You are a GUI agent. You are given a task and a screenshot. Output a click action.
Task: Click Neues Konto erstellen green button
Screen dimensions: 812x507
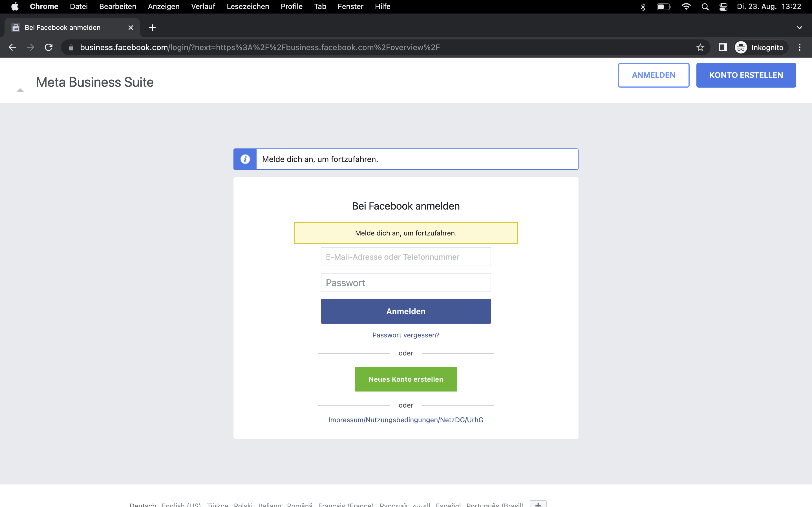click(406, 379)
